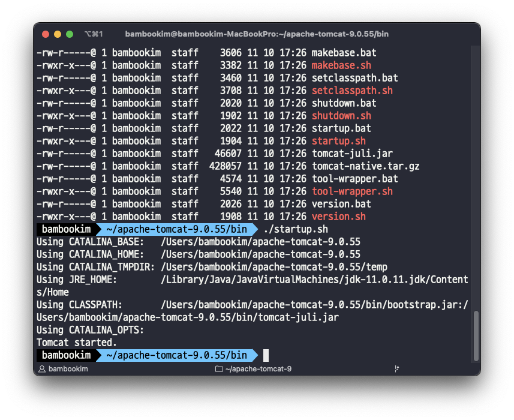Click the red file name version.sh
Image resolution: width=514 pixels, height=420 pixels.
click(x=339, y=217)
